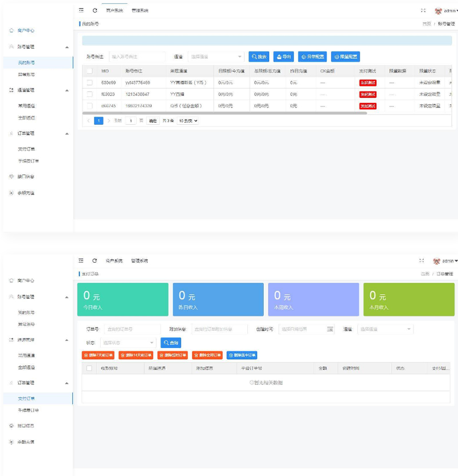Click the red 删除7天前订单 button

(x=98, y=355)
